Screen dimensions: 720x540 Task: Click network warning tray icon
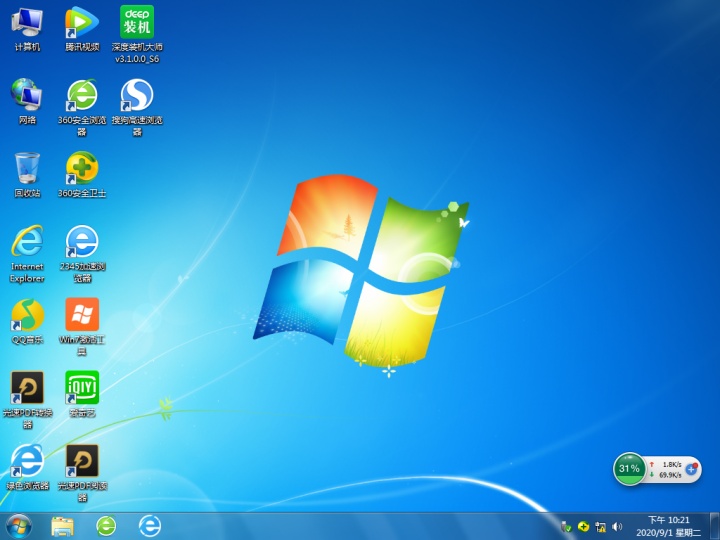pos(600,527)
